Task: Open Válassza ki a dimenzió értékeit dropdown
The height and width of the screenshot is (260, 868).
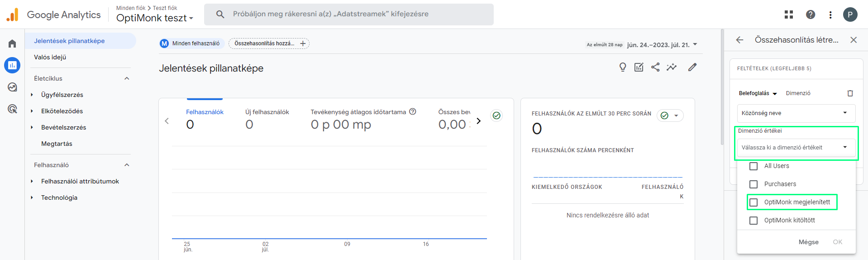Action: click(x=796, y=148)
